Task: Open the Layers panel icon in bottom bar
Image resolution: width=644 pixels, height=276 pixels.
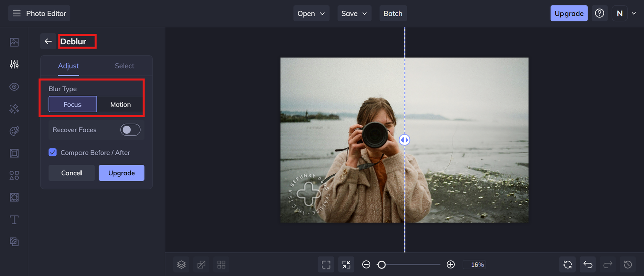Action: pos(181,264)
